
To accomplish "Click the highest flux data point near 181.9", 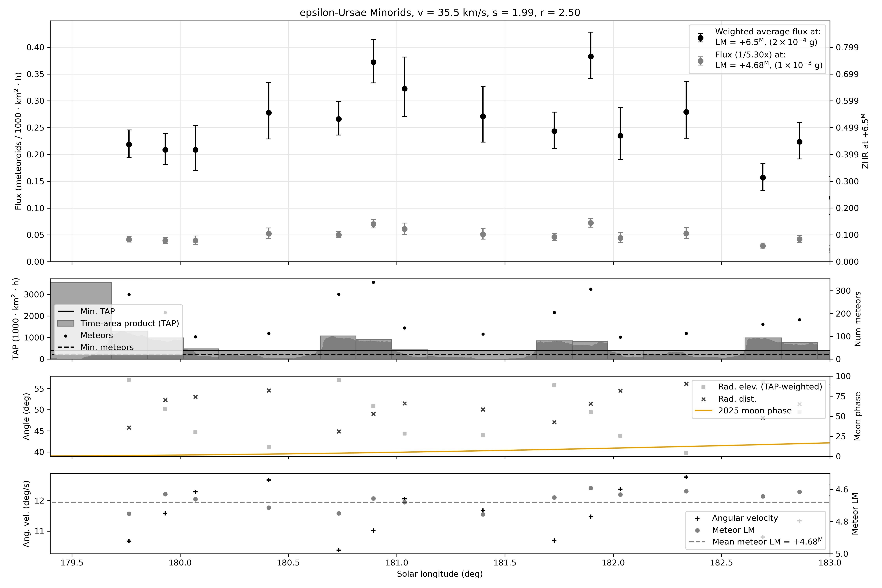I will (591, 57).
